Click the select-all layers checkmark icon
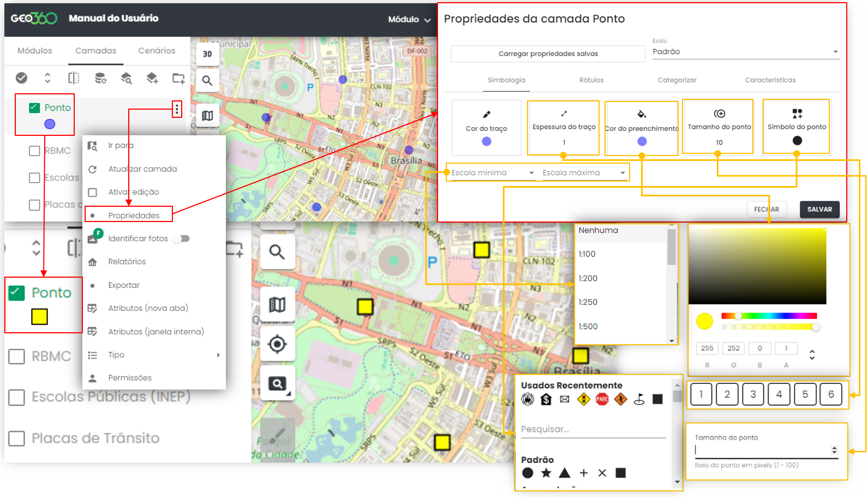 click(x=21, y=78)
